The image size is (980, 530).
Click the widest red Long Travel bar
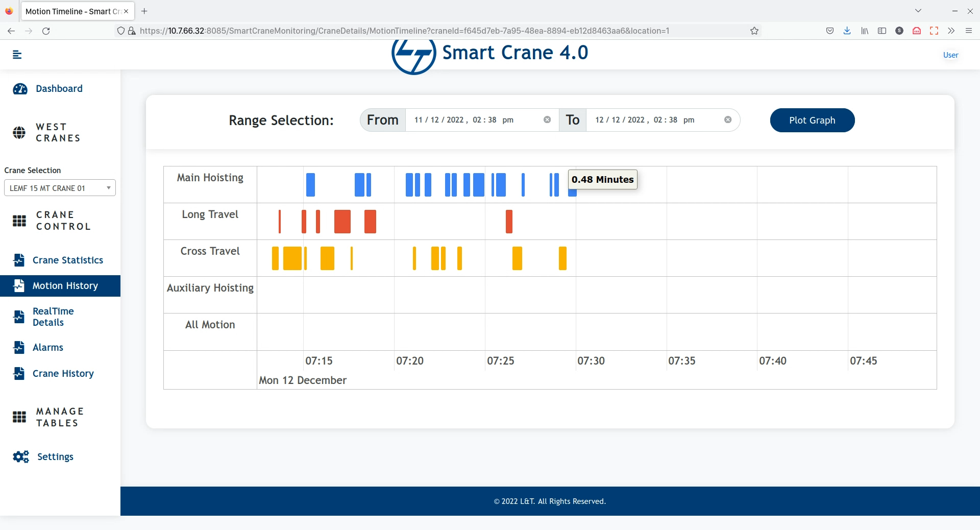point(342,222)
